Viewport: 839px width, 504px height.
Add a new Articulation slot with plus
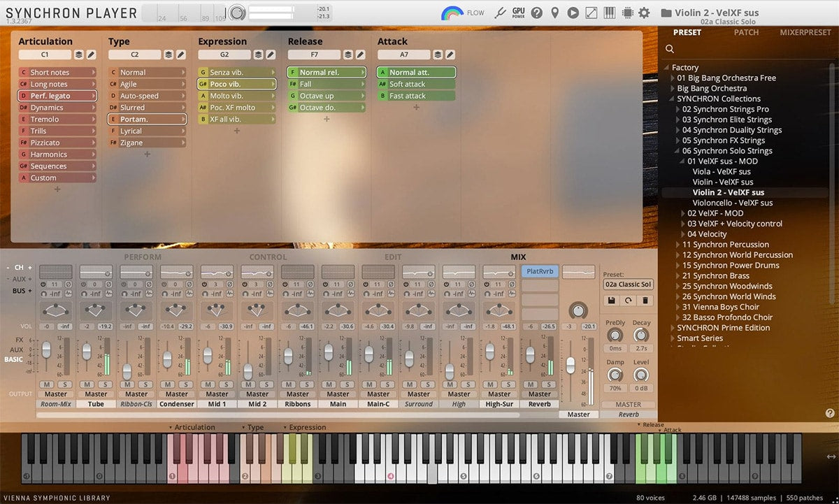(x=57, y=189)
